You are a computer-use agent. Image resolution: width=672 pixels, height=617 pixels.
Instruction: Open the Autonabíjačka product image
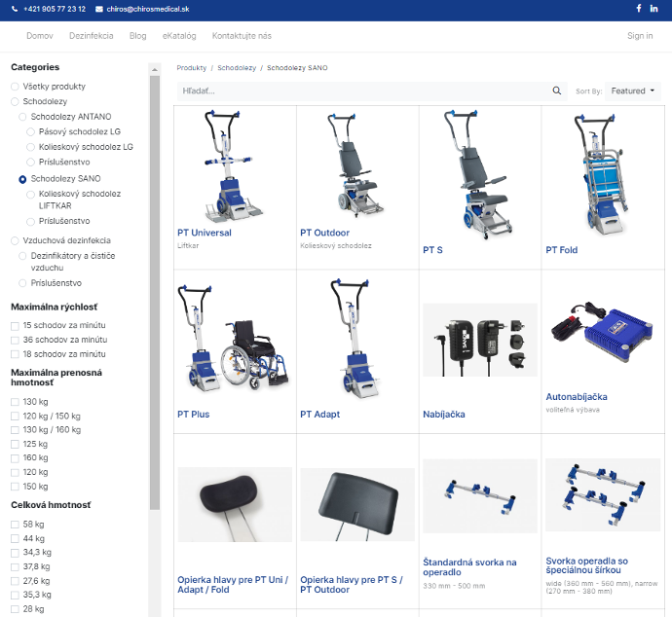pos(603,332)
